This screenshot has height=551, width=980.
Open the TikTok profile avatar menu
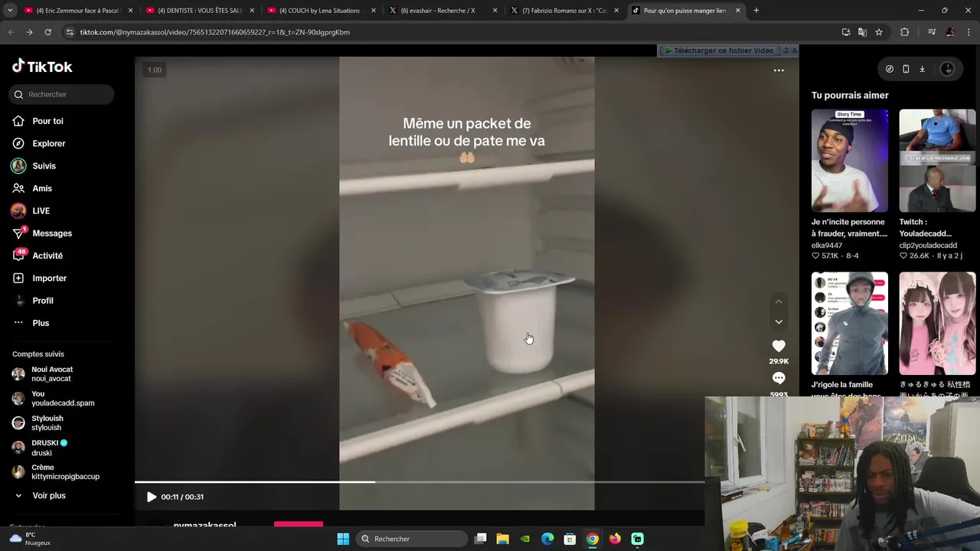[947, 69]
